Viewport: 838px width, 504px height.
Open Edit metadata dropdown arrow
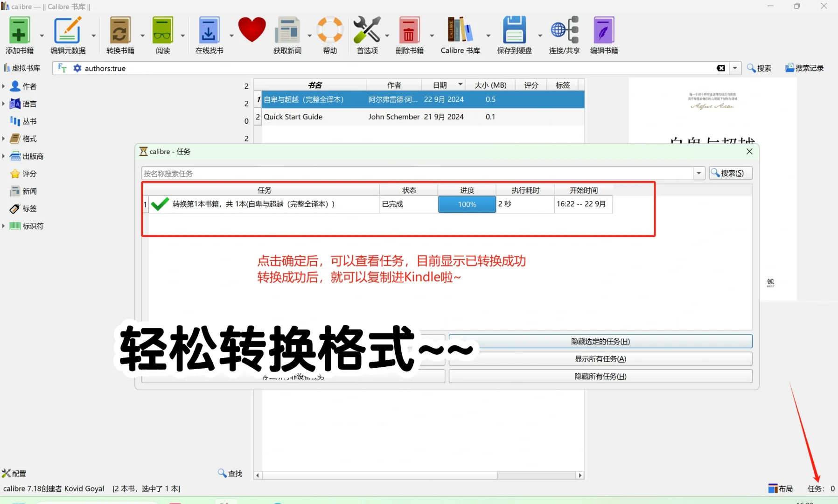93,35
